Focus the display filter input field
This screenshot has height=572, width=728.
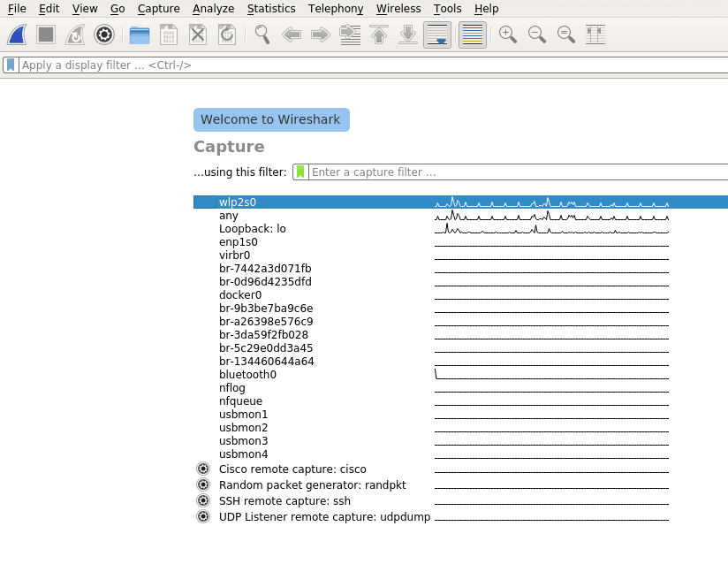click(373, 65)
